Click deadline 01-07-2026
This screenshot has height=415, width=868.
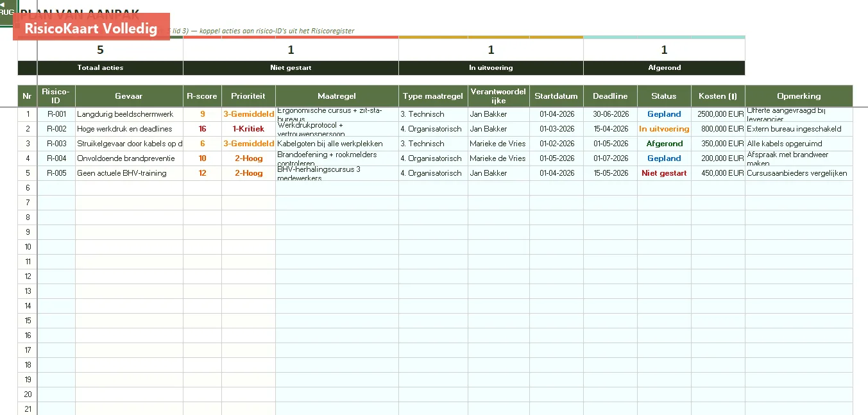610,158
